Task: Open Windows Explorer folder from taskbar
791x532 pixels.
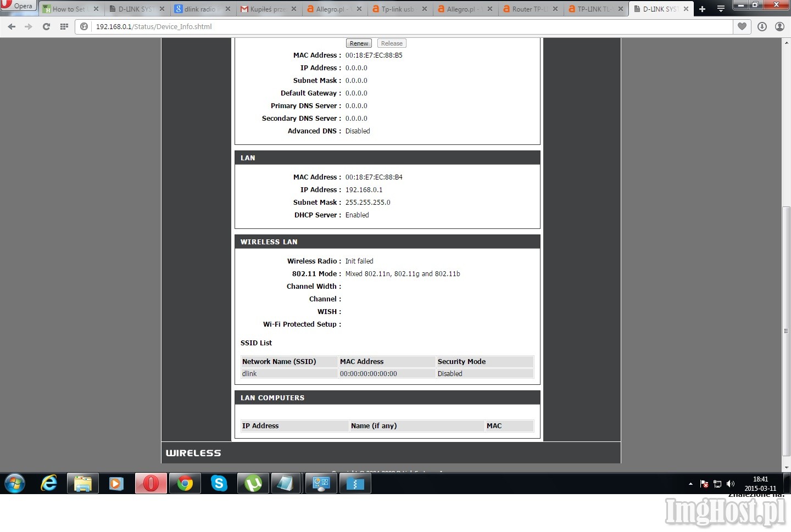Action: tap(83, 484)
